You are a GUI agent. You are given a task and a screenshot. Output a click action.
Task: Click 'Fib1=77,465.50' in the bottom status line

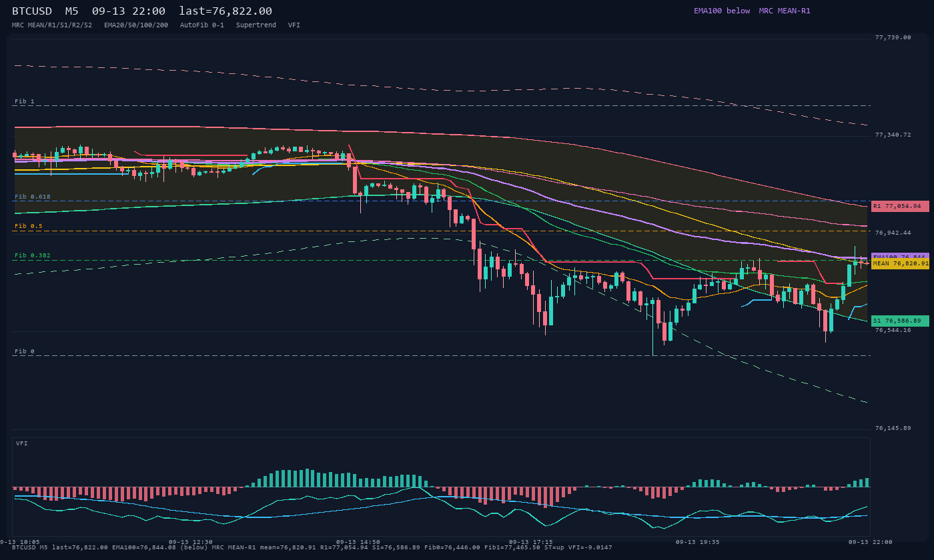[512, 547]
